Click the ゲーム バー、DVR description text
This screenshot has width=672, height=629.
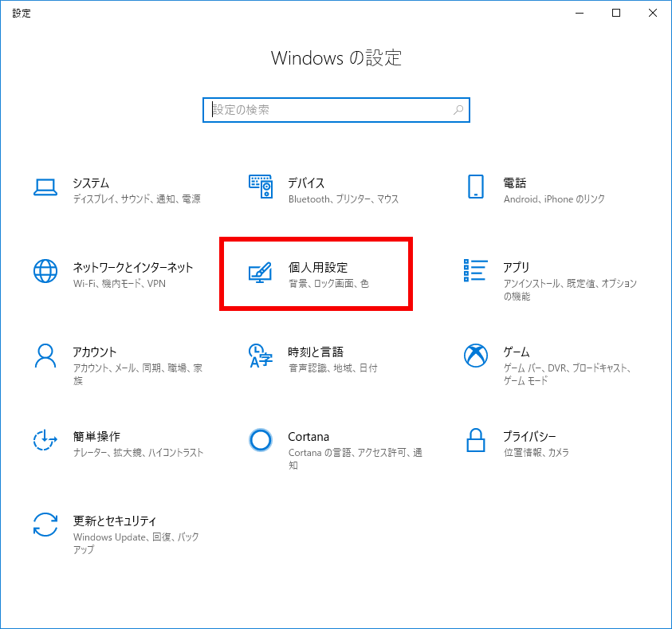click(x=567, y=374)
